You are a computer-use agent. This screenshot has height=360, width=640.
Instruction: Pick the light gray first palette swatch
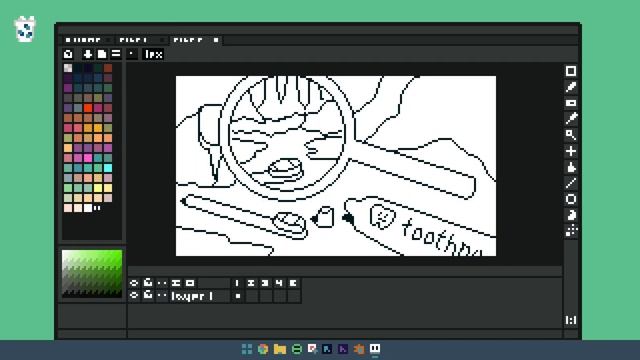(x=68, y=68)
